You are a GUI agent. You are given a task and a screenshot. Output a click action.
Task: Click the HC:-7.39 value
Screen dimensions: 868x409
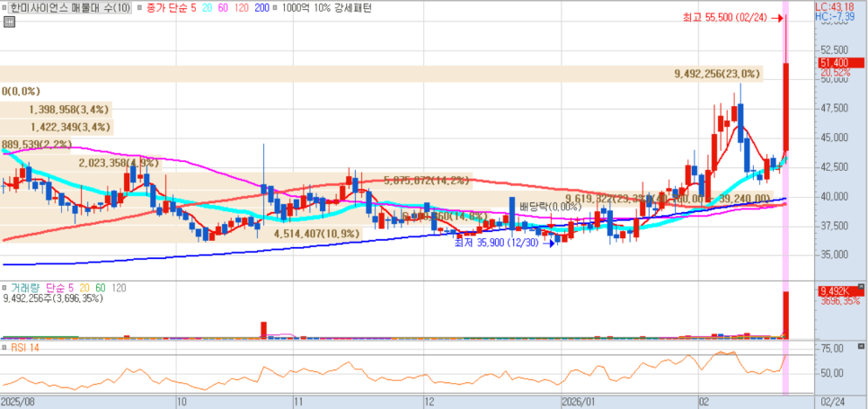pyautogui.click(x=836, y=16)
